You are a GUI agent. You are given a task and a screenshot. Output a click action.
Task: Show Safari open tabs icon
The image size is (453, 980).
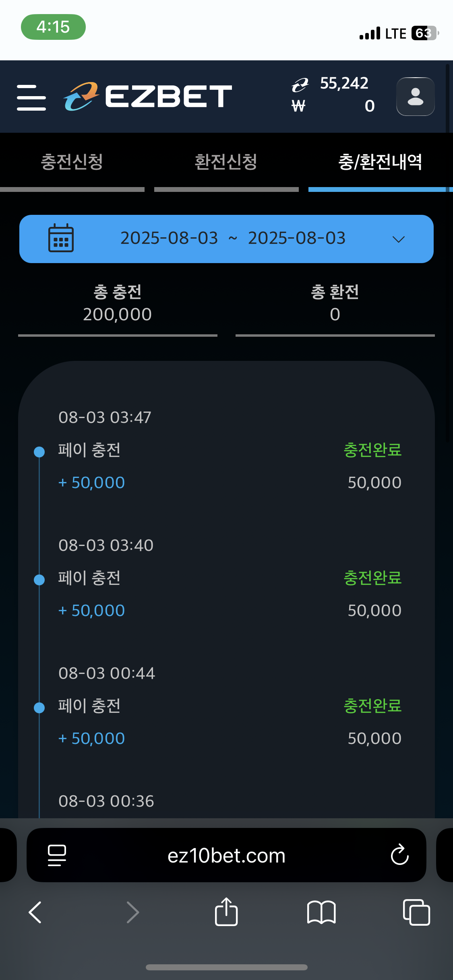tap(416, 912)
